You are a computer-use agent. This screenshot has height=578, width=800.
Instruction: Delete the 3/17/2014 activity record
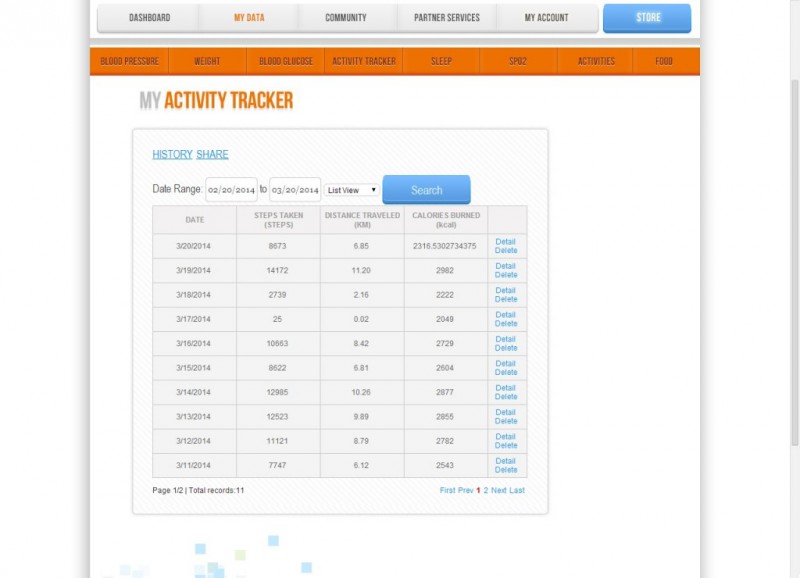(x=506, y=324)
